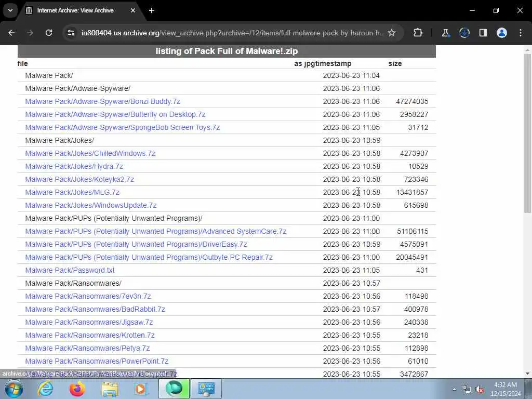Viewport: 532px width, 399px height.
Task: Go forward to the next page
Action: tap(30, 33)
